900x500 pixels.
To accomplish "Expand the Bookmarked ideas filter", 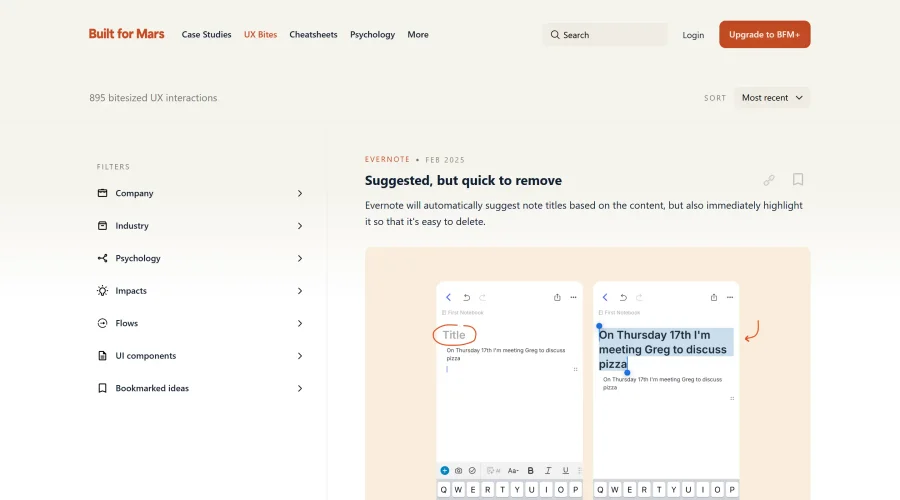I will [x=200, y=388].
